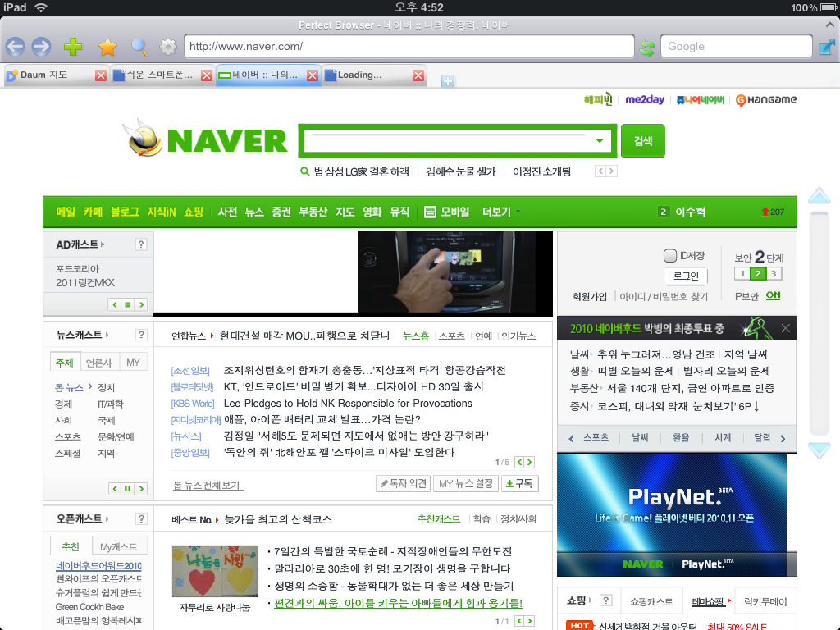Close the Loading... tab
Viewport: 840px width, 630px height.
coord(419,75)
